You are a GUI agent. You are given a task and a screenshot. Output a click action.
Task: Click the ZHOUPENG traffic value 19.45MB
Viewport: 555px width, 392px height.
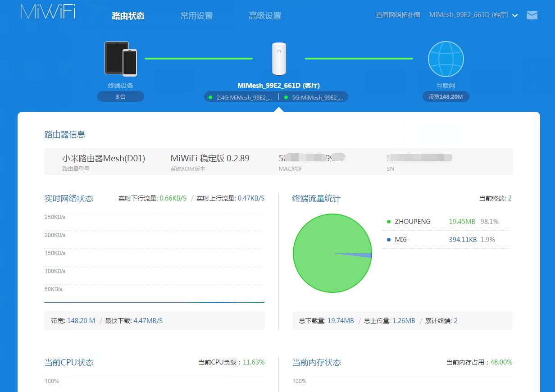click(463, 221)
